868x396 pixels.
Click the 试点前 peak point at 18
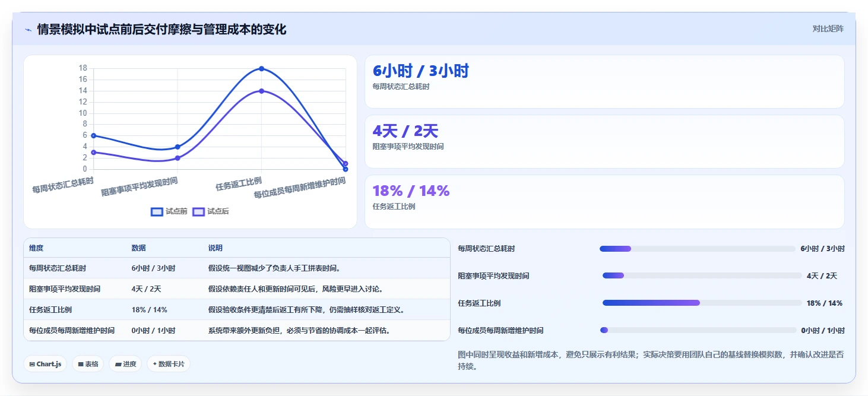(261, 69)
